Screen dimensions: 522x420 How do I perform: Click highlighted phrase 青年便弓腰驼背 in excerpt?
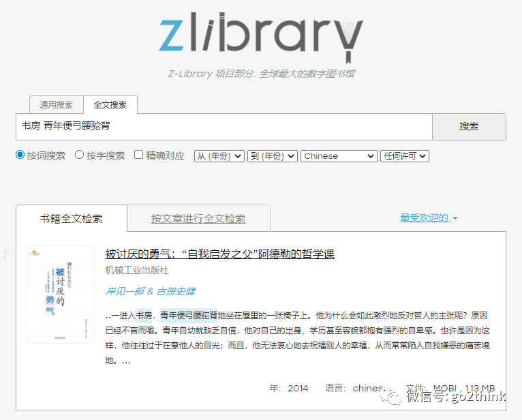(x=189, y=316)
